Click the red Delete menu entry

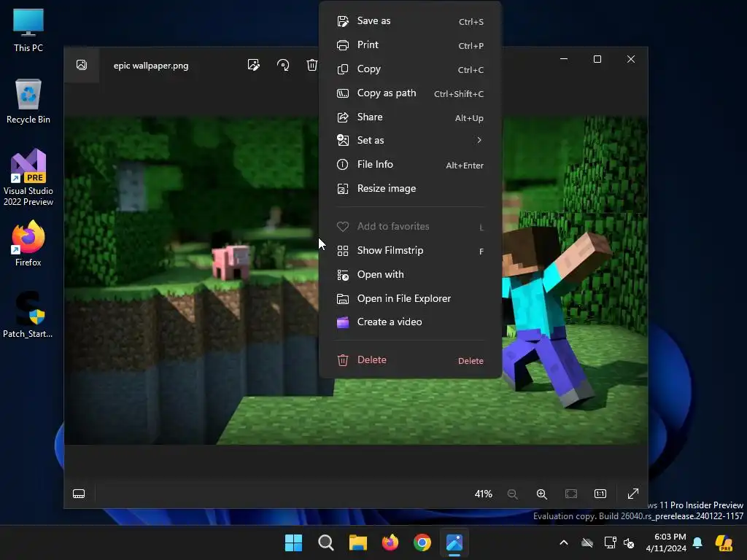(410, 360)
